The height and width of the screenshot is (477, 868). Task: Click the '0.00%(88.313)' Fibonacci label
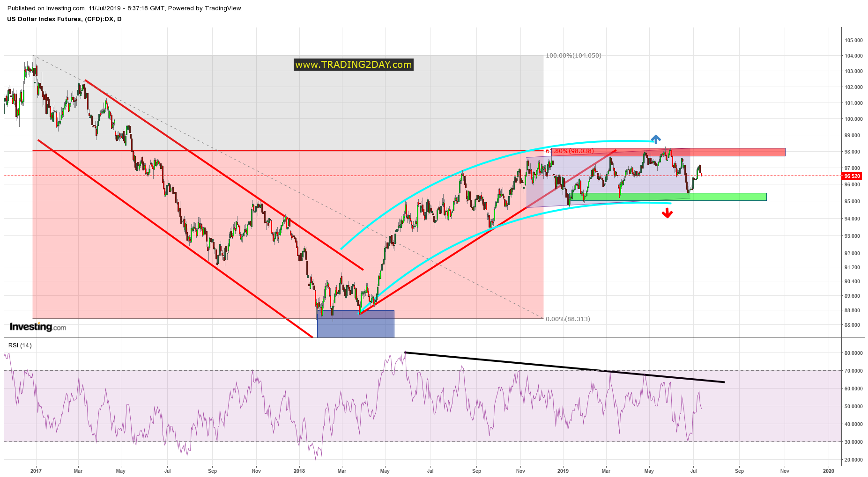[568, 319]
